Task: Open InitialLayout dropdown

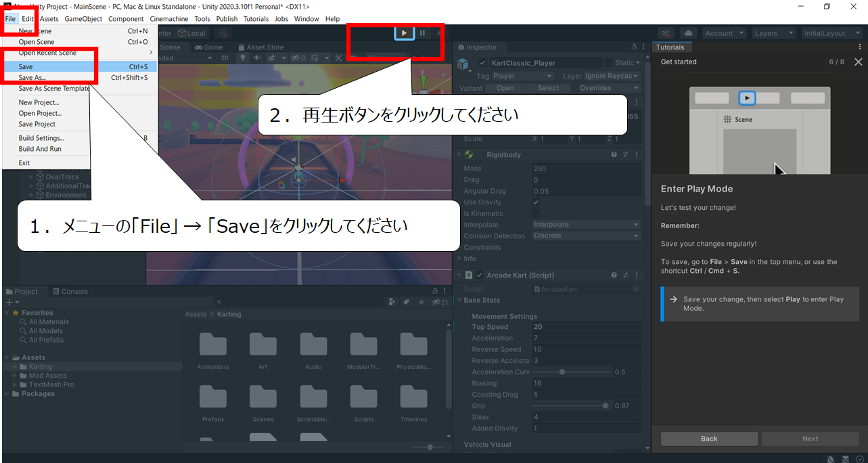Action: (831, 33)
